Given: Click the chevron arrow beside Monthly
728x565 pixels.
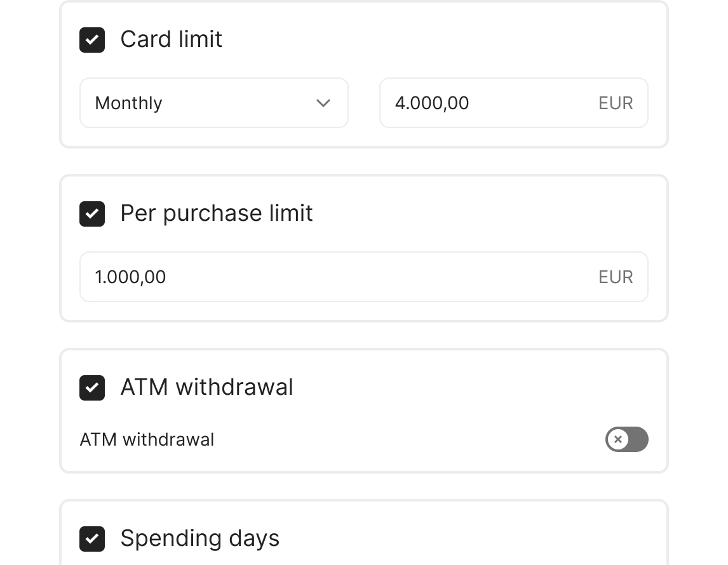Looking at the screenshot, I should coord(323,103).
